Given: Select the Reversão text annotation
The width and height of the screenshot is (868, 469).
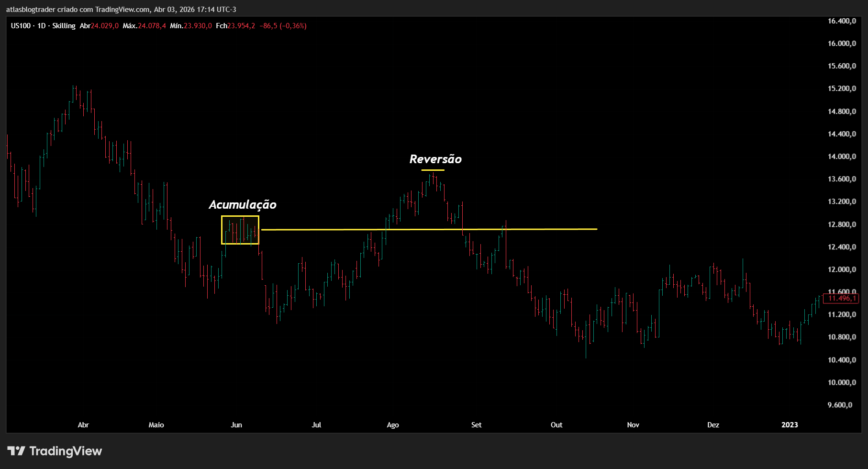Looking at the screenshot, I should [435, 159].
